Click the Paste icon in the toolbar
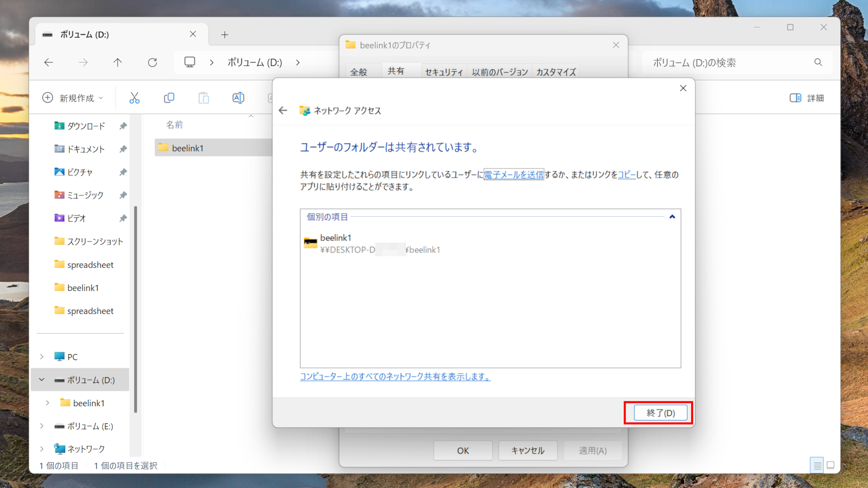This screenshot has height=488, width=868. point(203,98)
